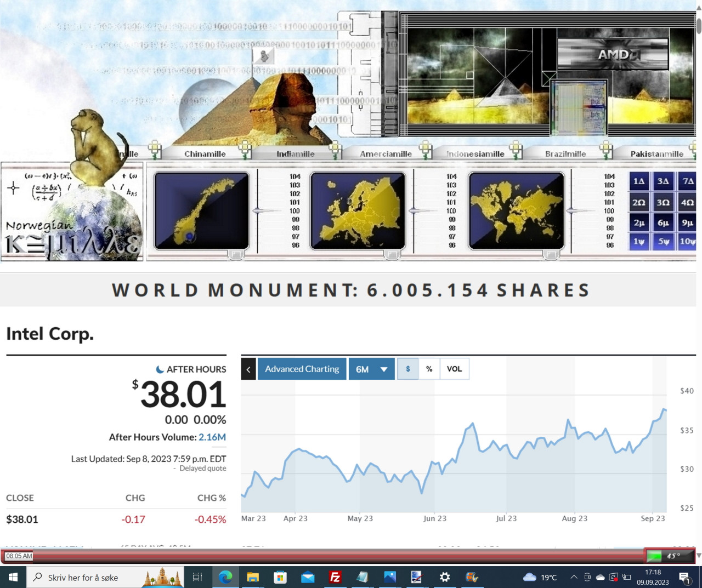Click the Norway map thumbnail
This screenshot has width=702, height=588.
click(201, 210)
